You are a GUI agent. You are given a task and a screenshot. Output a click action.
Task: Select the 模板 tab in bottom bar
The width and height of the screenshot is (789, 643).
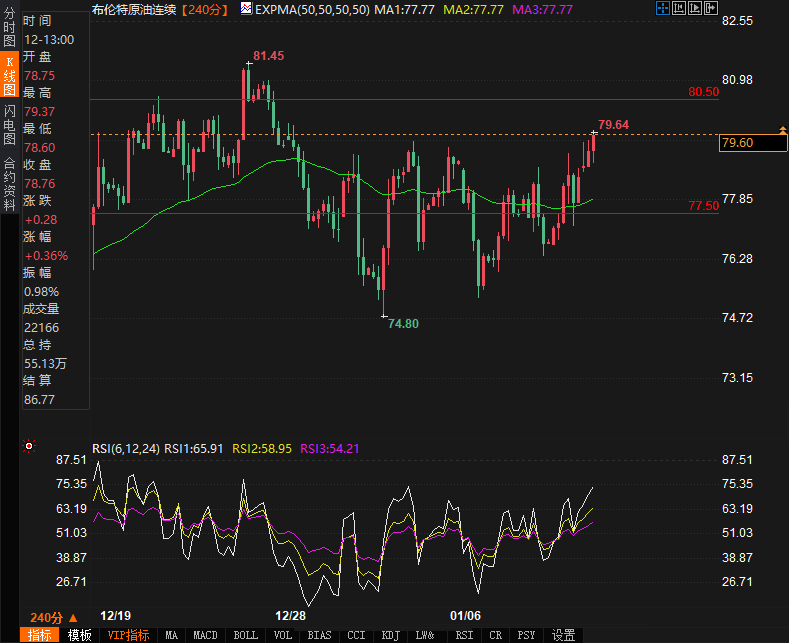80,635
